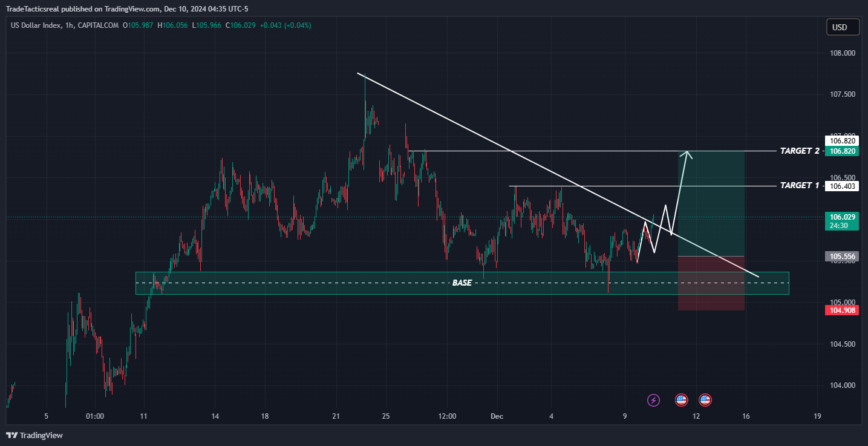Click the TradingView.com text in header

click(x=131, y=8)
